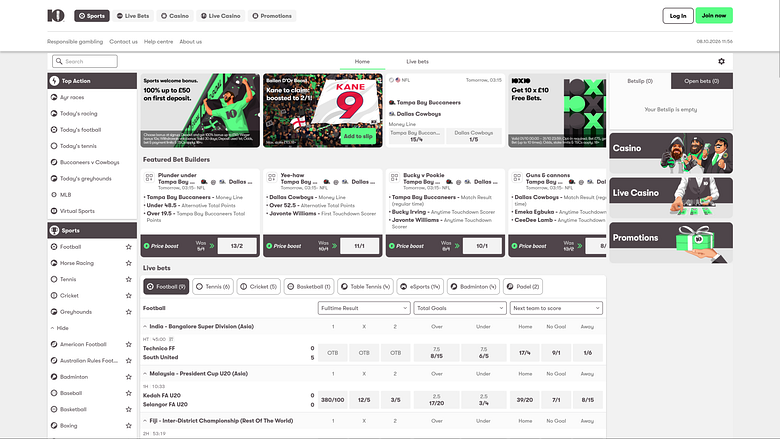Collapse sports list with Hide
Screen dimensions: 780x439
pos(60,328)
